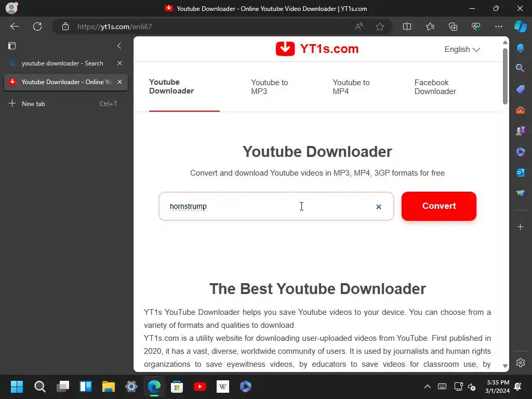This screenshot has width=532, height=399.
Task: Open the Favorites list icon
Action: pos(430,26)
